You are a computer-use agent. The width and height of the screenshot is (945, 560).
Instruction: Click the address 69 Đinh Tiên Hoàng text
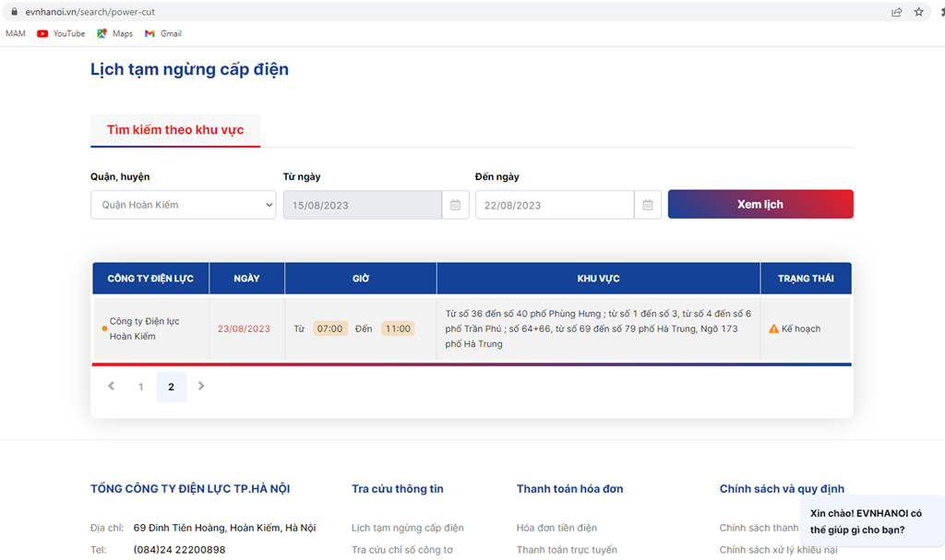[x=224, y=528]
